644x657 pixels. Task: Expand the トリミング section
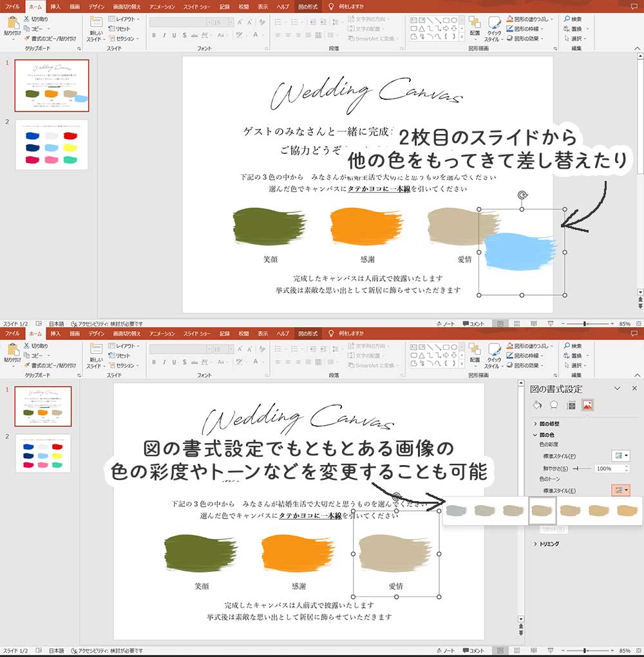pyautogui.click(x=549, y=544)
